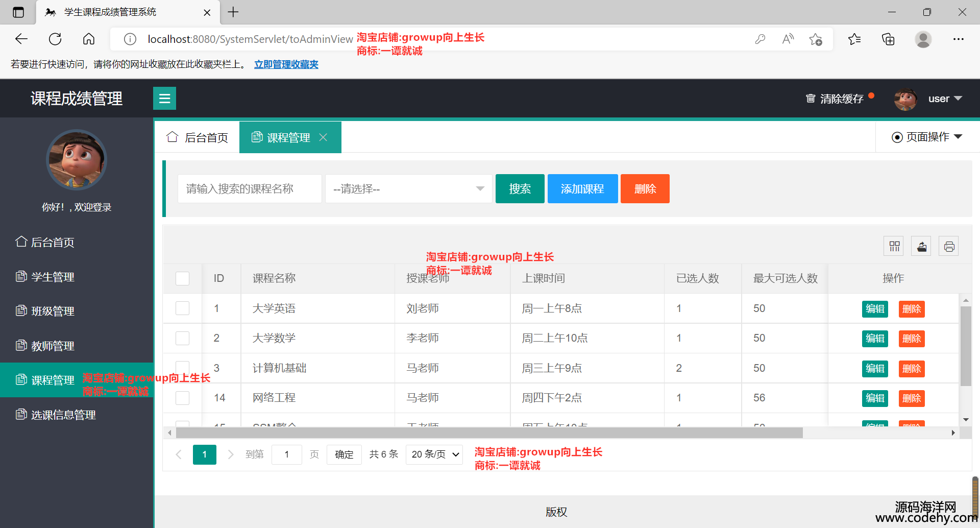Click the table scroll-down arrow
Image resolution: width=980 pixels, height=528 pixels.
(966, 420)
